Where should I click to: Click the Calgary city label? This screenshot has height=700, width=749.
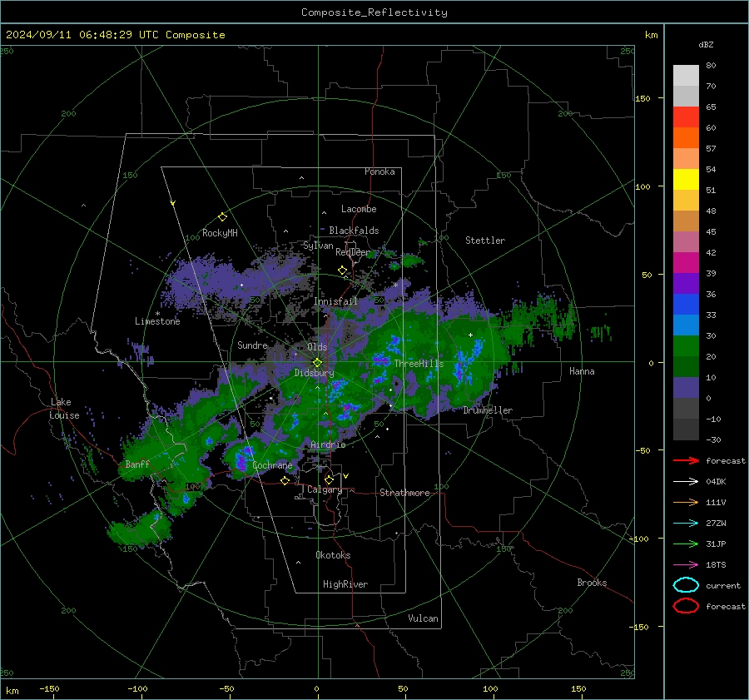click(x=325, y=489)
